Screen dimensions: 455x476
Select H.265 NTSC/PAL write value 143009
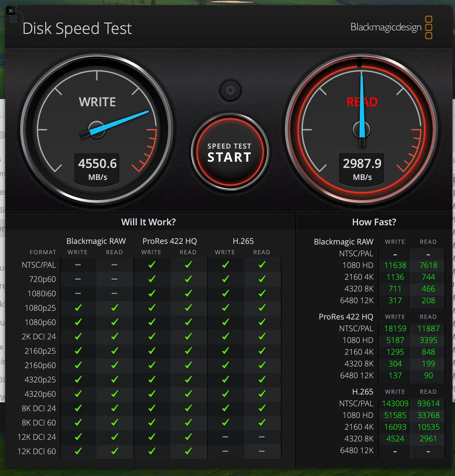395,404
